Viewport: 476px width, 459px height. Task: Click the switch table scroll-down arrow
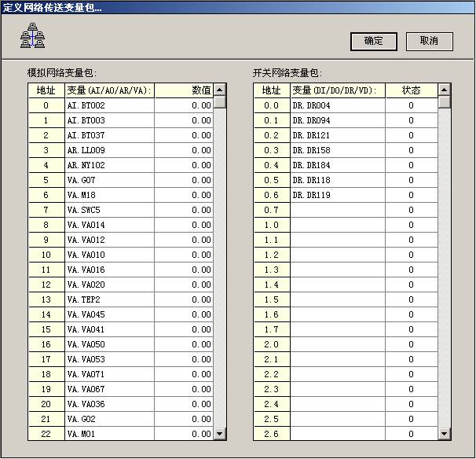(x=445, y=433)
